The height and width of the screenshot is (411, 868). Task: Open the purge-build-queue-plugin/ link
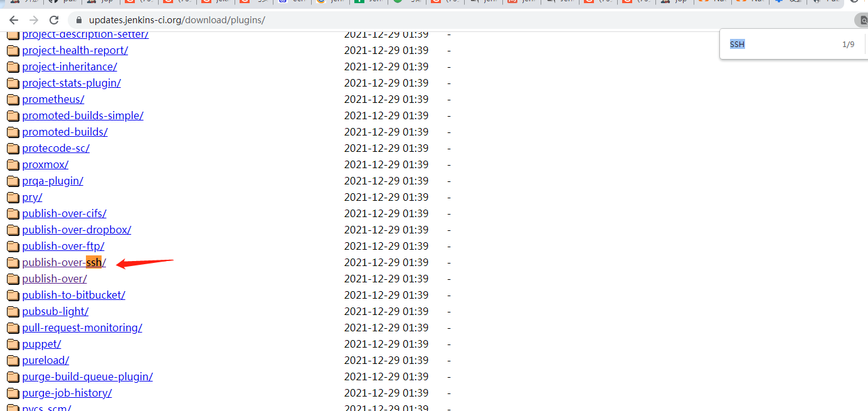coord(87,376)
